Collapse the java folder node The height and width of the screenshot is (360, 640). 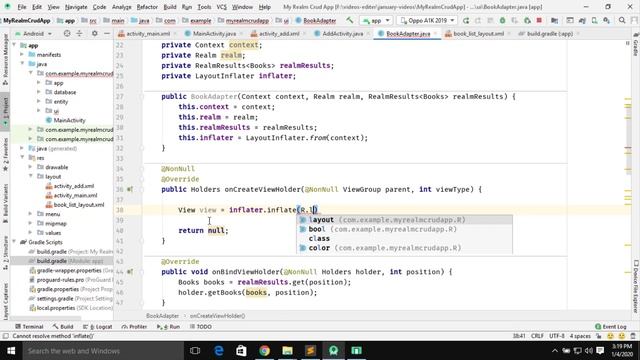pyautogui.click(x=22, y=64)
